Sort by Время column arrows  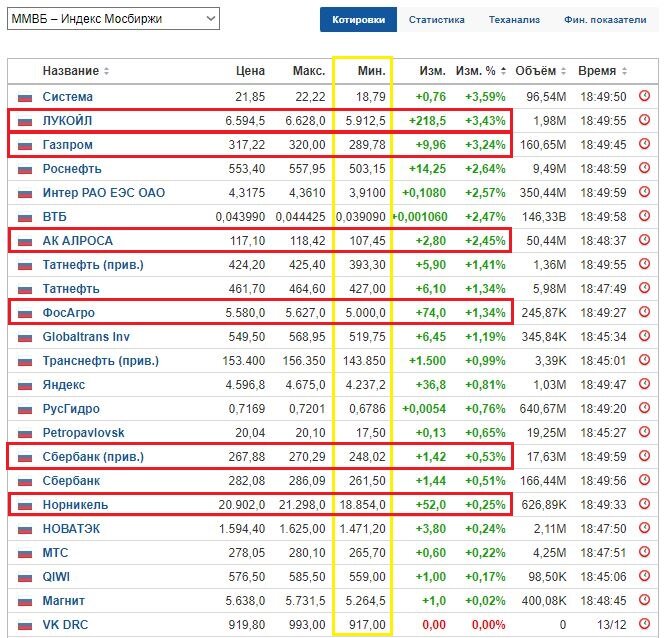624,71
